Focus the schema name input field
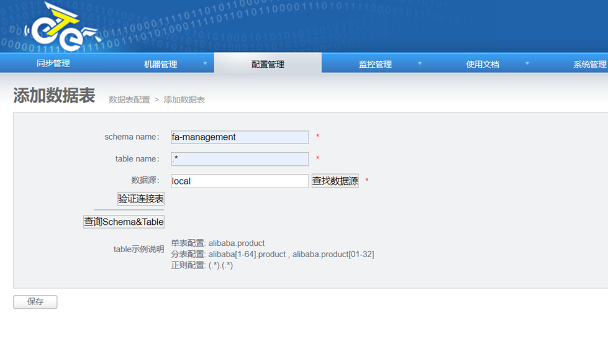The height and width of the screenshot is (364, 608). coord(240,137)
